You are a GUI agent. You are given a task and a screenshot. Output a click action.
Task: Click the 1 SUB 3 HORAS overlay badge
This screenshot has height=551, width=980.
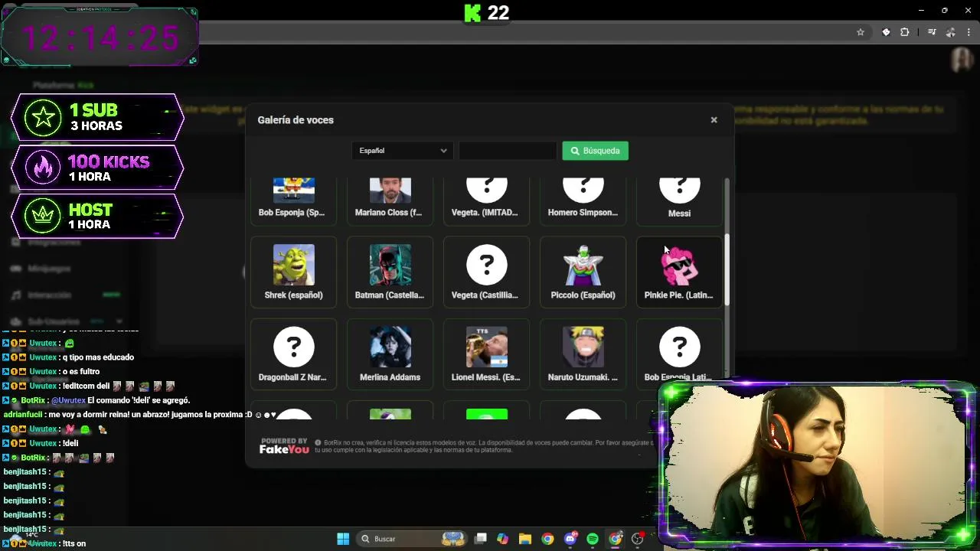pos(98,117)
